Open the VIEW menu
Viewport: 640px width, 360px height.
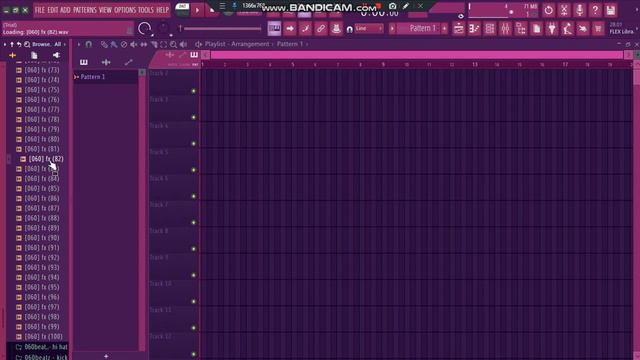click(105, 10)
